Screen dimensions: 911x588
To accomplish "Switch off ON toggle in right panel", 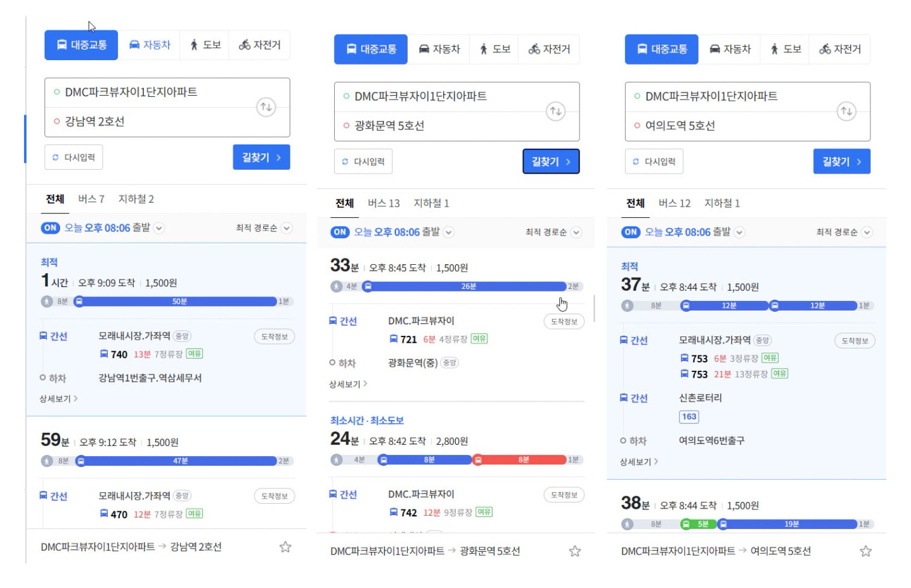I will click(631, 233).
